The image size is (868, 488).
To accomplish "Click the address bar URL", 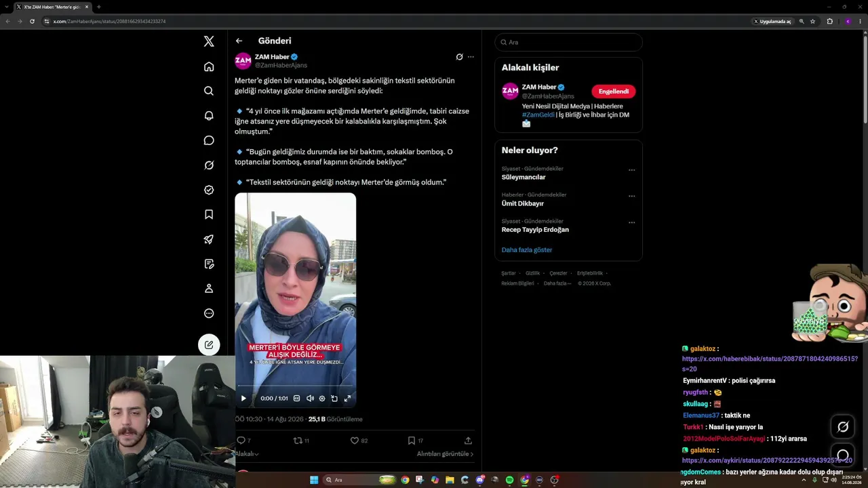I will pyautogui.click(x=109, y=21).
